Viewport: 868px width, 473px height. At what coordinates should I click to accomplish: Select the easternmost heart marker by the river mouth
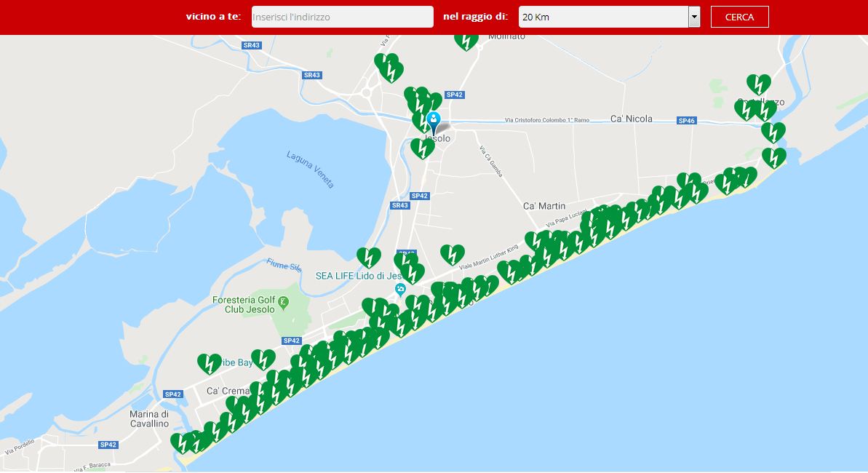(x=774, y=158)
